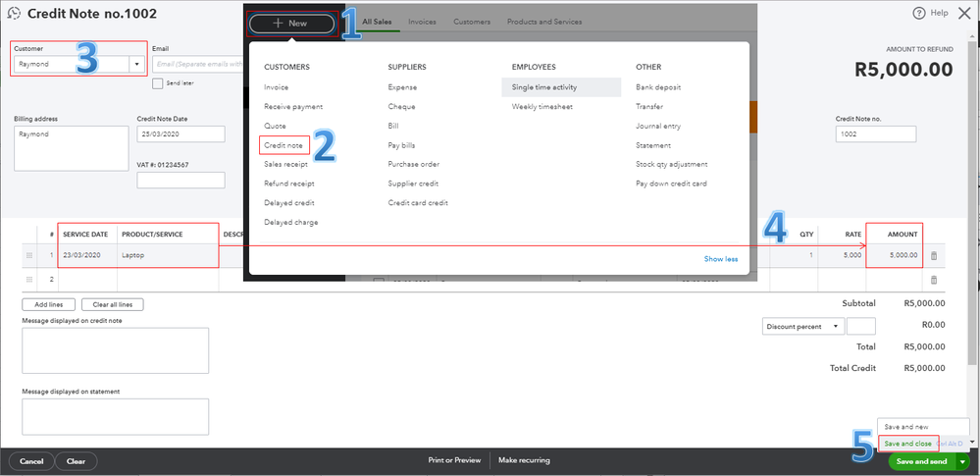Select Credit card credit option
This screenshot has width=980, height=476.
418,203
